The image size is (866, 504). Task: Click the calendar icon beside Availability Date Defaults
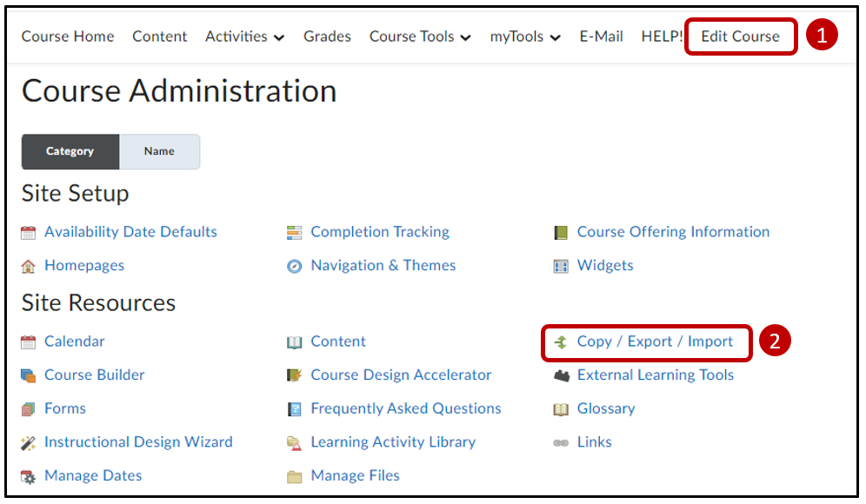point(29,233)
